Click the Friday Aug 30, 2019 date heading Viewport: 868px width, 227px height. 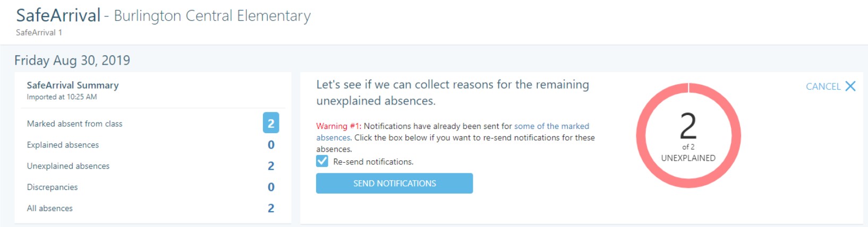[72, 60]
